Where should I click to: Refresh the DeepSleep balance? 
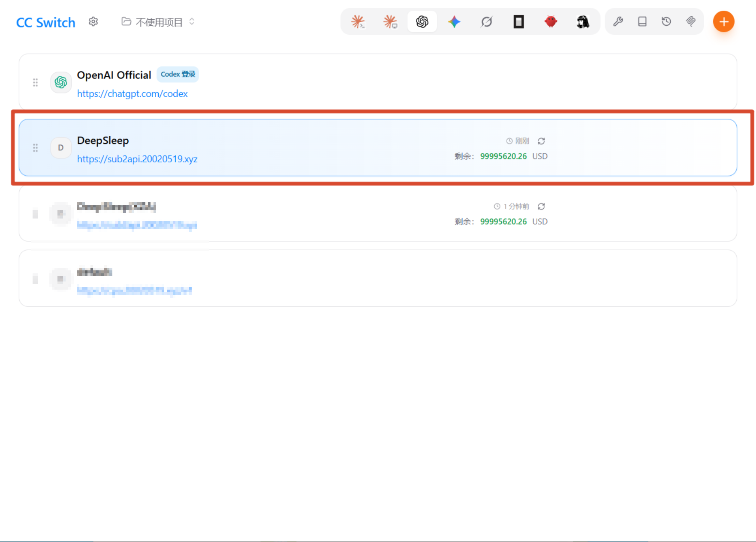(x=542, y=141)
